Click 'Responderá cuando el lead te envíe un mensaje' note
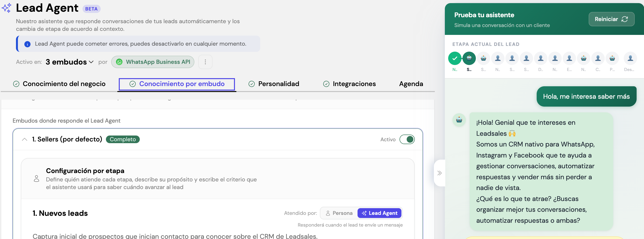The image size is (644, 239). 350,225
